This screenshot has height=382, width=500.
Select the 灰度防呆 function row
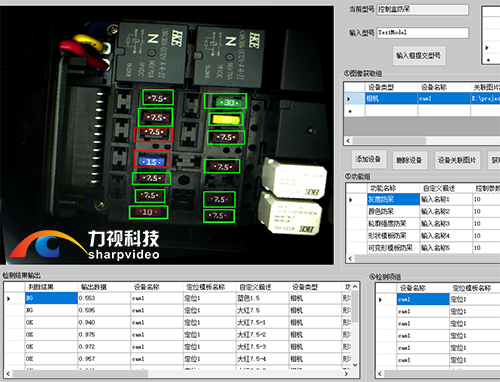click(393, 199)
